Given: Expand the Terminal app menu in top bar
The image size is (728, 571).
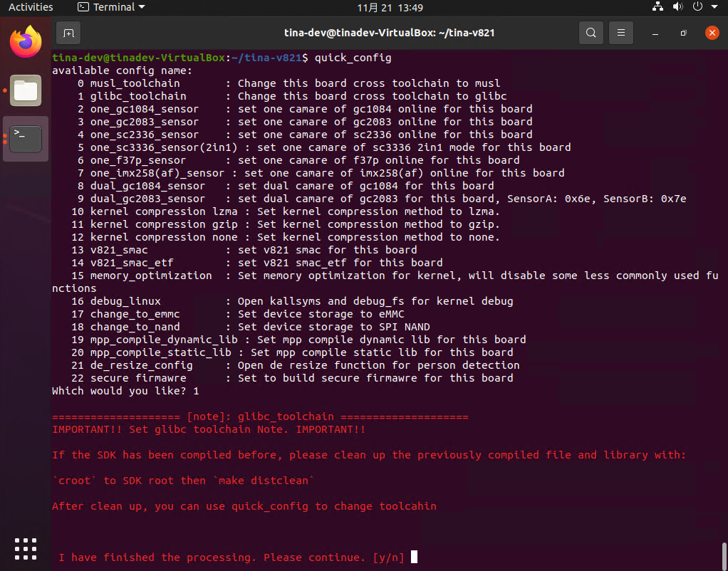Looking at the screenshot, I should [x=111, y=7].
